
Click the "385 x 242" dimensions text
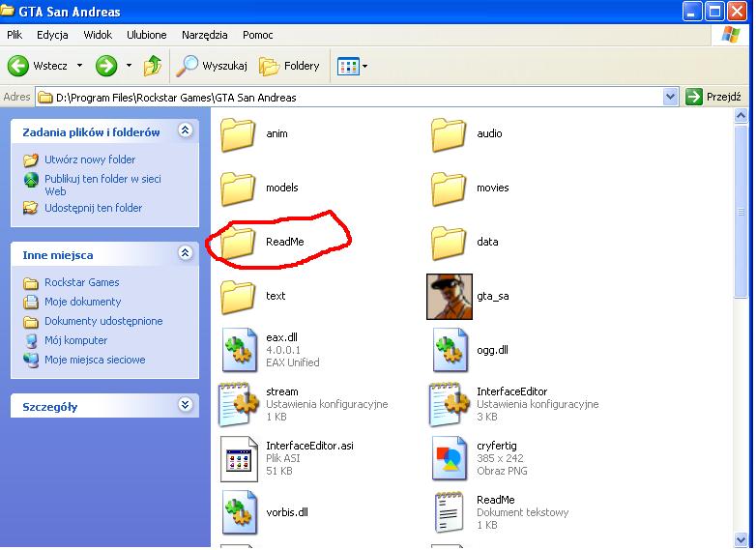pyautogui.click(x=500, y=458)
